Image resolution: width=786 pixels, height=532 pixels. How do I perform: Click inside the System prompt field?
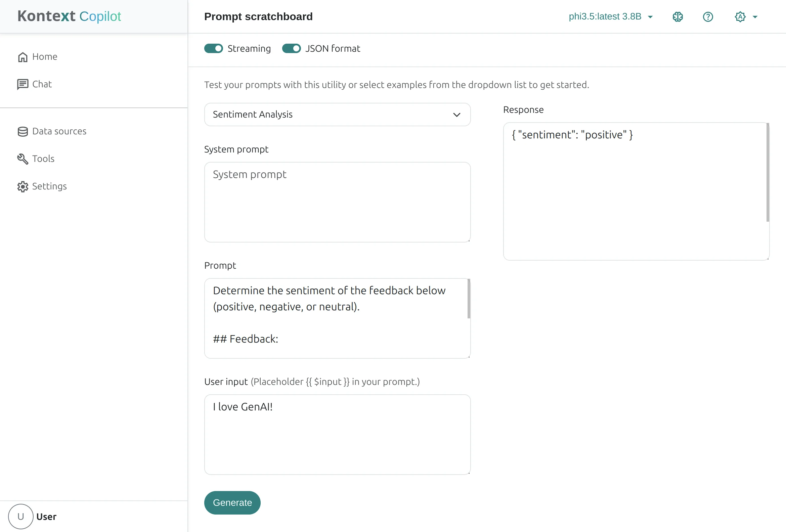337,202
